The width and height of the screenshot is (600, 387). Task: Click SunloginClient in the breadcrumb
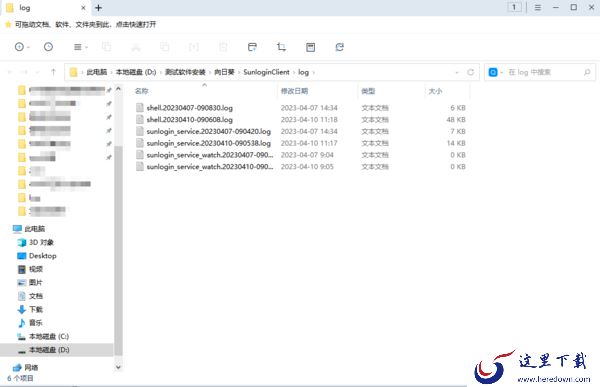[x=266, y=72]
